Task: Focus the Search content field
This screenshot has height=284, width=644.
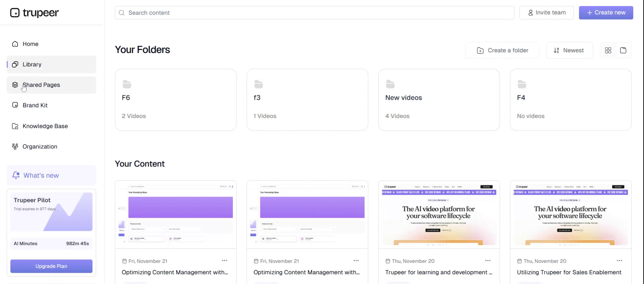Action: [x=314, y=13]
